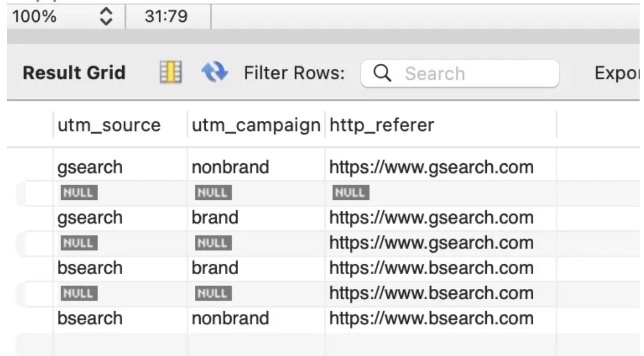Select last row's nonbrand campaign cell
The width and height of the screenshot is (644, 356).
pos(230,318)
